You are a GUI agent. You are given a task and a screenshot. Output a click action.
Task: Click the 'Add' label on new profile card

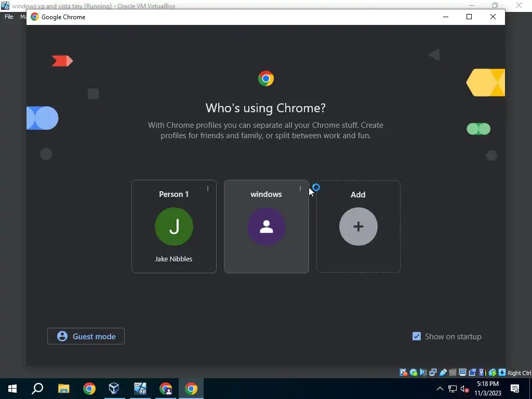[x=358, y=194]
